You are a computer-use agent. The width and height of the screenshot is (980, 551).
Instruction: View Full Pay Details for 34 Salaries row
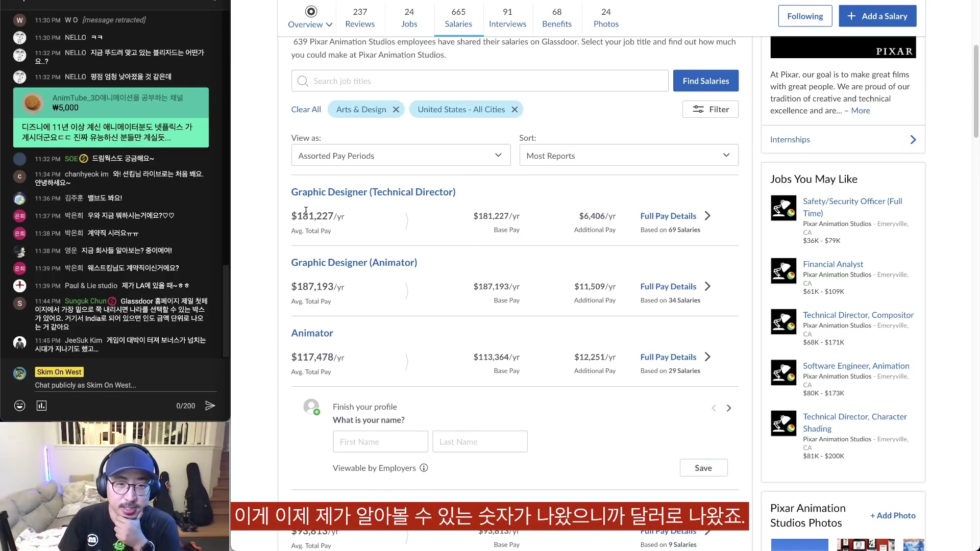(x=668, y=286)
